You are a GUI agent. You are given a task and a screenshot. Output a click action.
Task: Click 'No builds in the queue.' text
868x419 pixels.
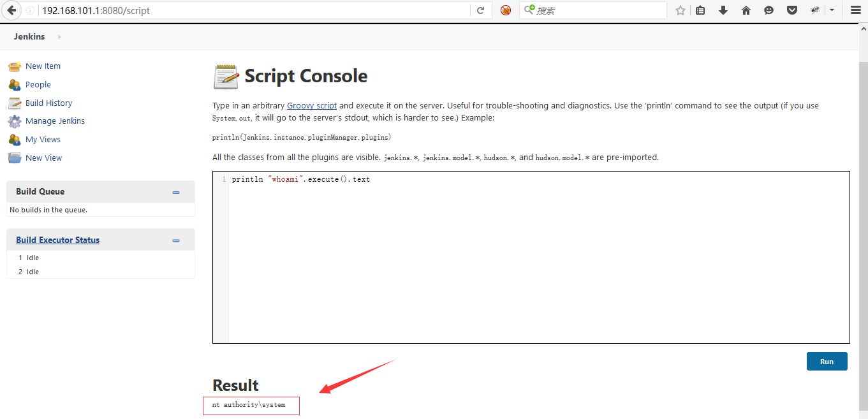click(x=48, y=210)
